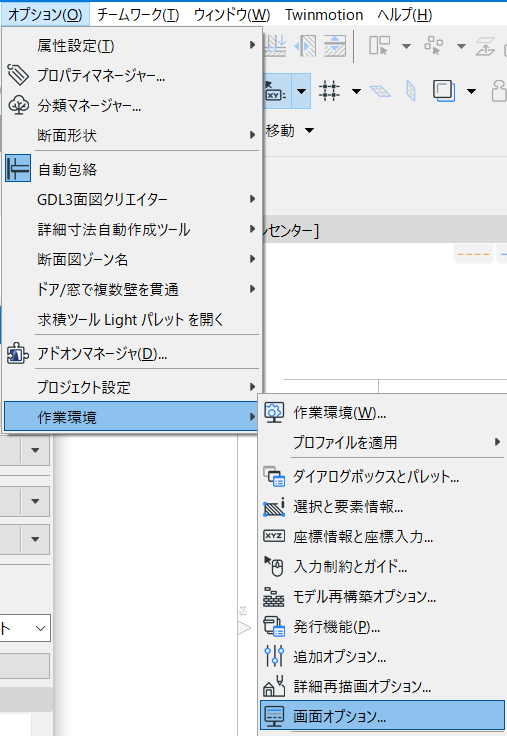
Task: Open the ヘルプ menu
Action: tap(405, 15)
